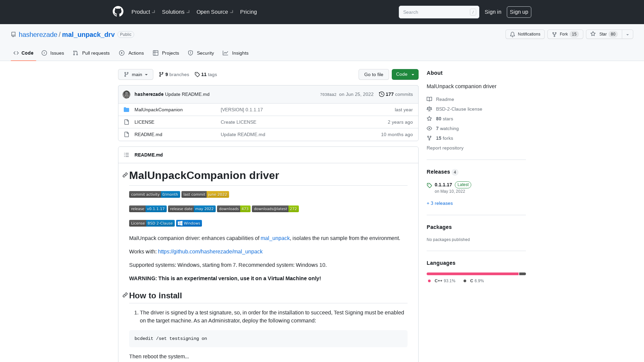Open the github.com/hasherezade/mal_unpack URL link
The image size is (644, 362).
click(210, 251)
